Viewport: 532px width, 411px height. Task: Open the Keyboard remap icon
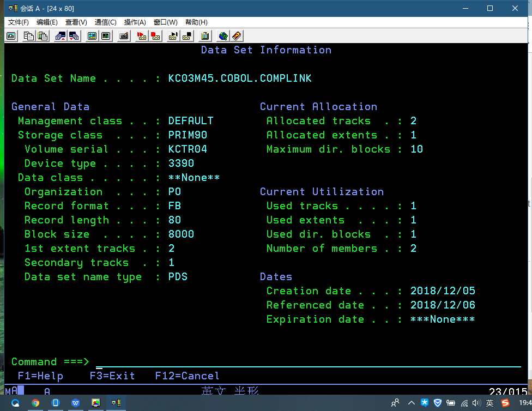[124, 36]
